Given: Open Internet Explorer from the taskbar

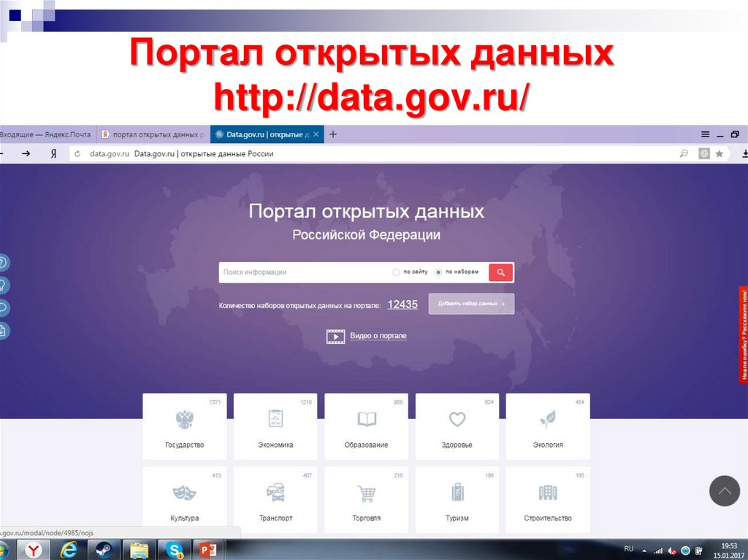Looking at the screenshot, I should (x=69, y=551).
